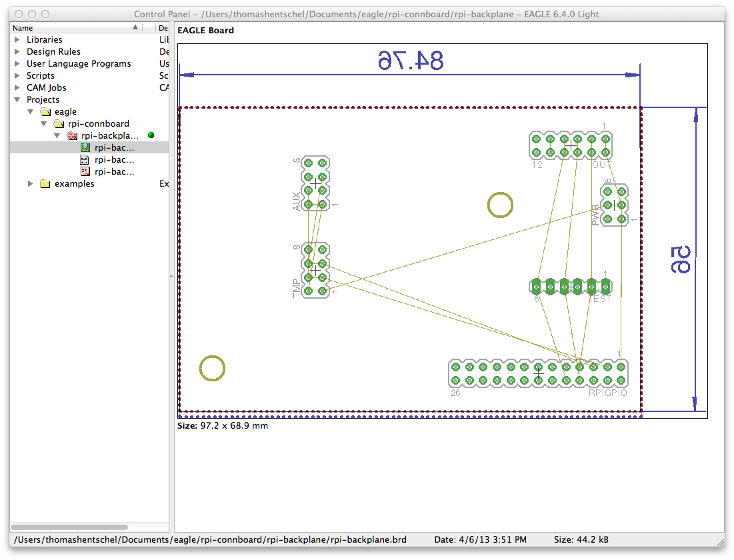Expand the CAM Jobs node
This screenshot has height=560, width=734.
[17, 87]
